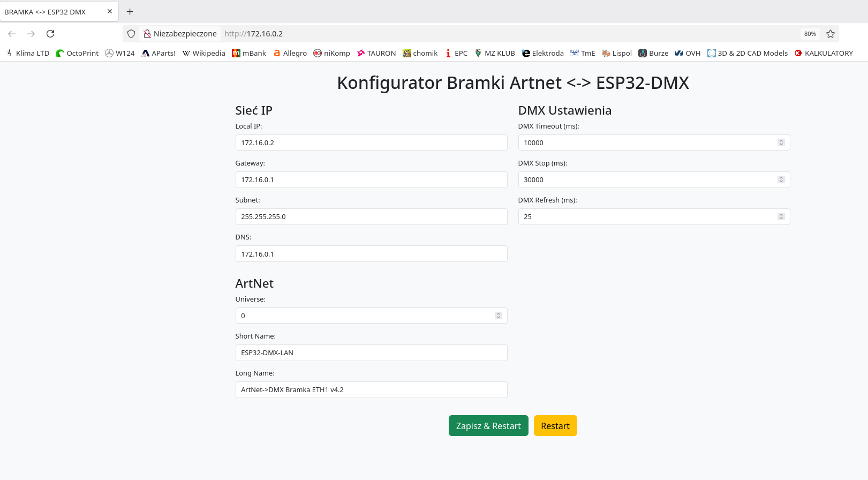Open the Elektroda bookmark
This screenshot has height=480, width=868.
click(543, 53)
